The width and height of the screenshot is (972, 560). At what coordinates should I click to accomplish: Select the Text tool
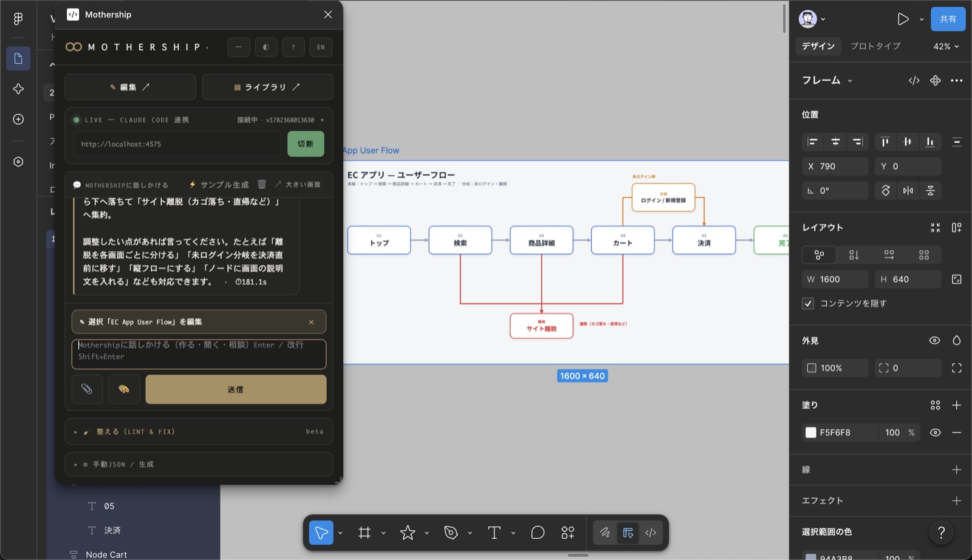coord(494,533)
